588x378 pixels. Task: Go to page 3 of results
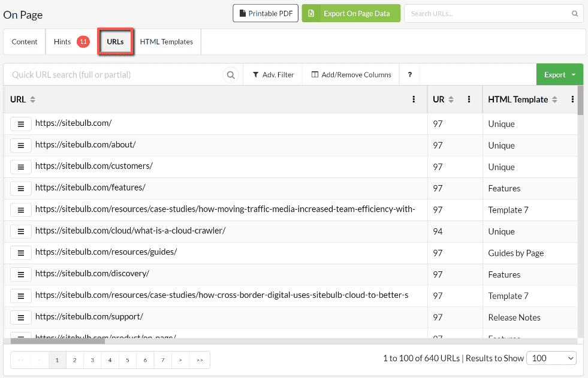92,360
